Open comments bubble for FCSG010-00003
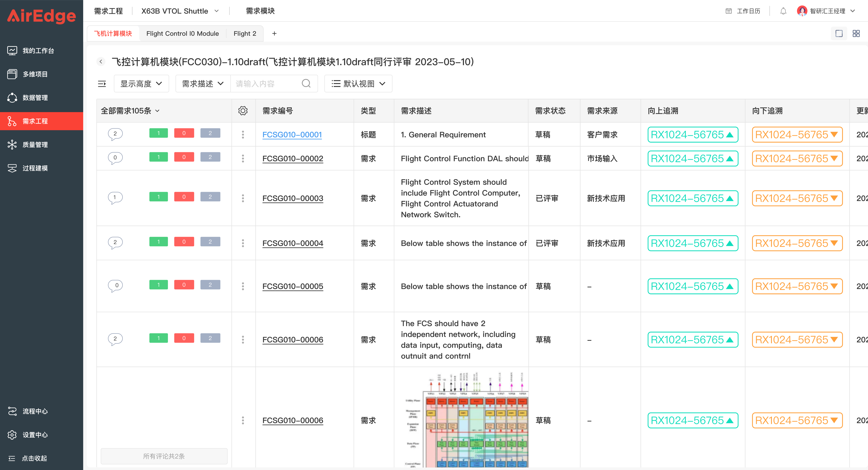Image resolution: width=868 pixels, height=470 pixels. 115,197
